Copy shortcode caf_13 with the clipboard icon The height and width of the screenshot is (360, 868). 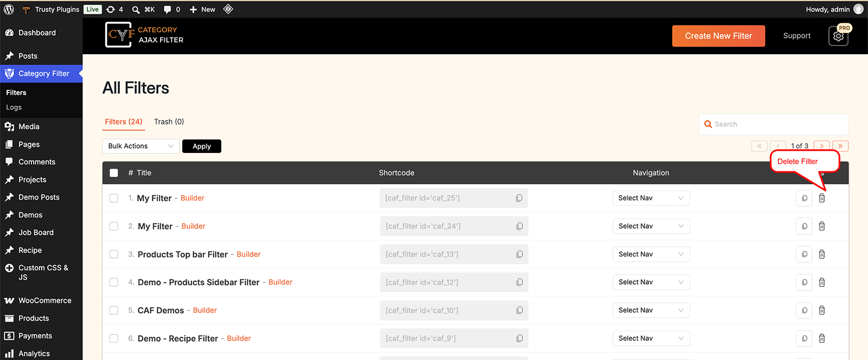click(x=520, y=254)
